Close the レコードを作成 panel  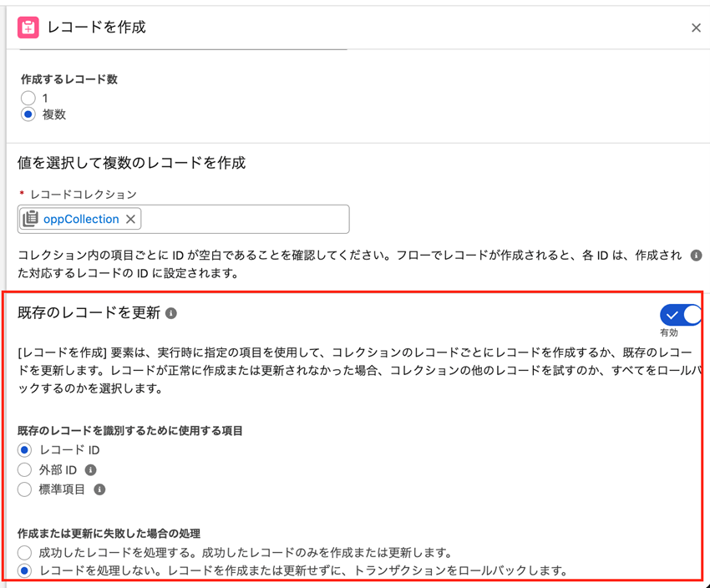click(696, 28)
